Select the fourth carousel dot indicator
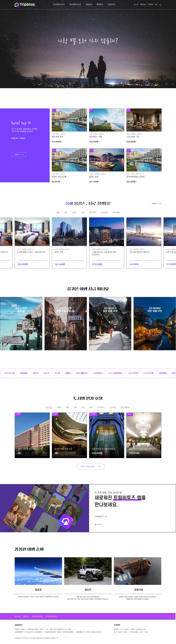 click(x=101, y=524)
